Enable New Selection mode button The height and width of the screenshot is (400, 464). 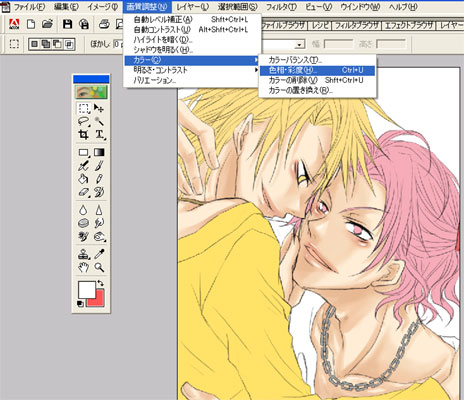[35, 44]
